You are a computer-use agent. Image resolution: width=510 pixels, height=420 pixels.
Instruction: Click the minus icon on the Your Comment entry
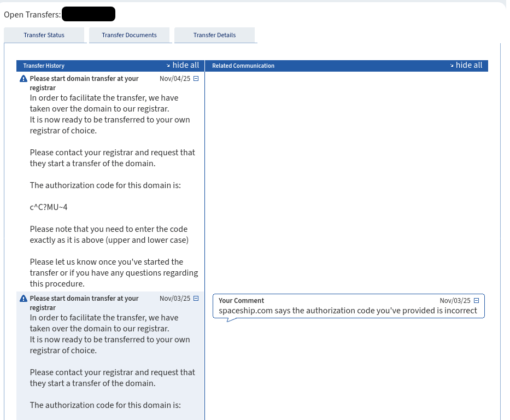pyautogui.click(x=476, y=300)
